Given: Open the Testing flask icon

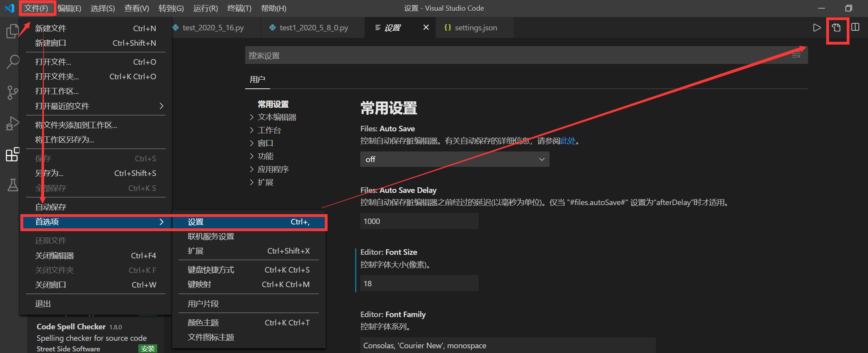Looking at the screenshot, I should (13, 185).
